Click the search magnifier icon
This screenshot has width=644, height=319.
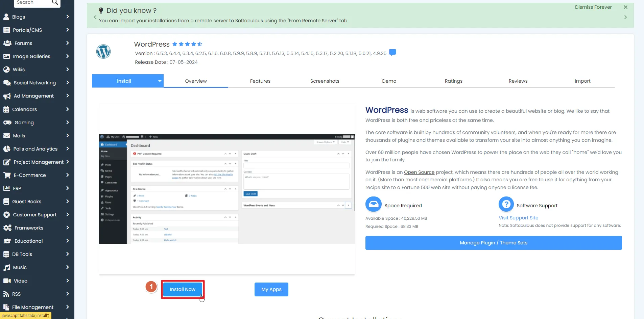(55, 2)
